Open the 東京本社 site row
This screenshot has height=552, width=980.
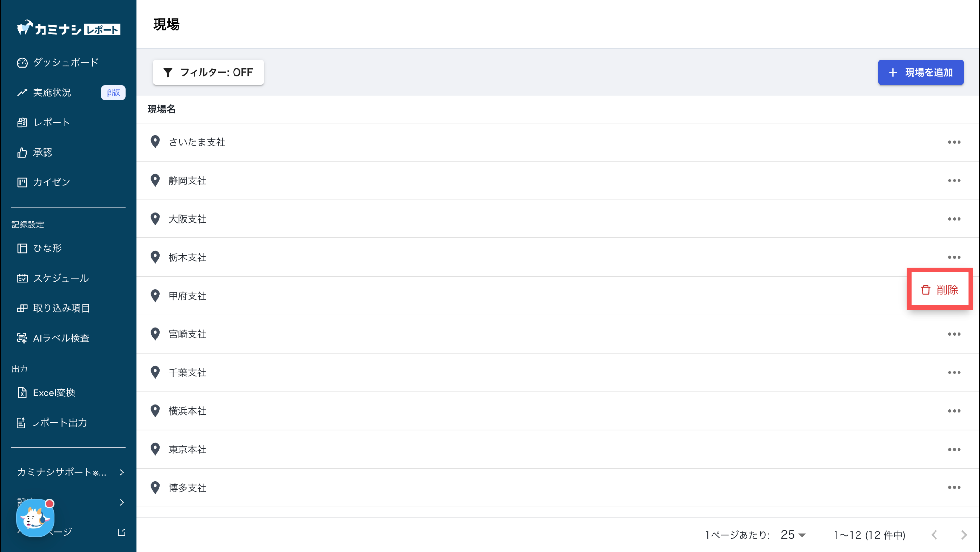[x=187, y=449]
